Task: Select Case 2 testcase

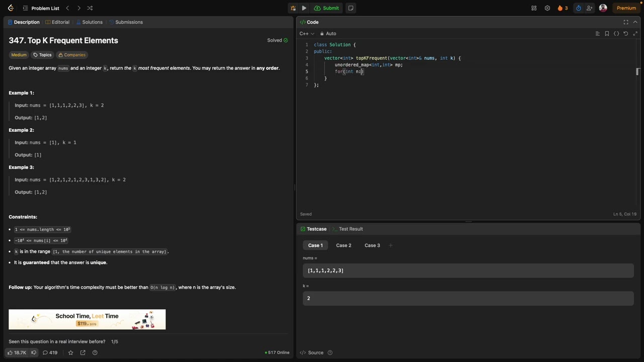Action: pos(344,245)
